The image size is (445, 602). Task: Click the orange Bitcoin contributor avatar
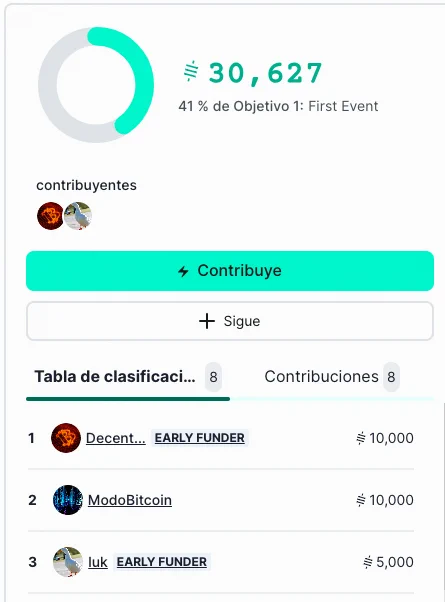point(50,216)
